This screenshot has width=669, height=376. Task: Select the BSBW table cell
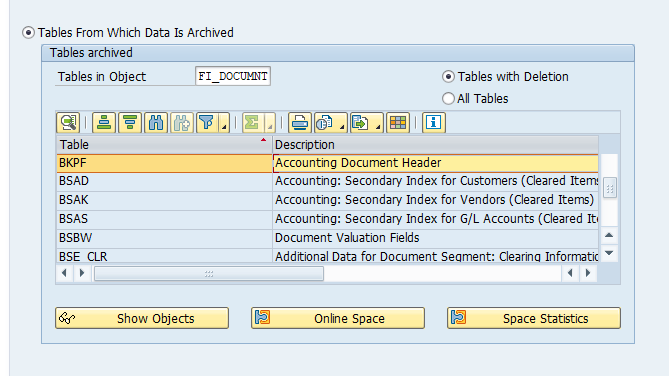[x=164, y=238]
